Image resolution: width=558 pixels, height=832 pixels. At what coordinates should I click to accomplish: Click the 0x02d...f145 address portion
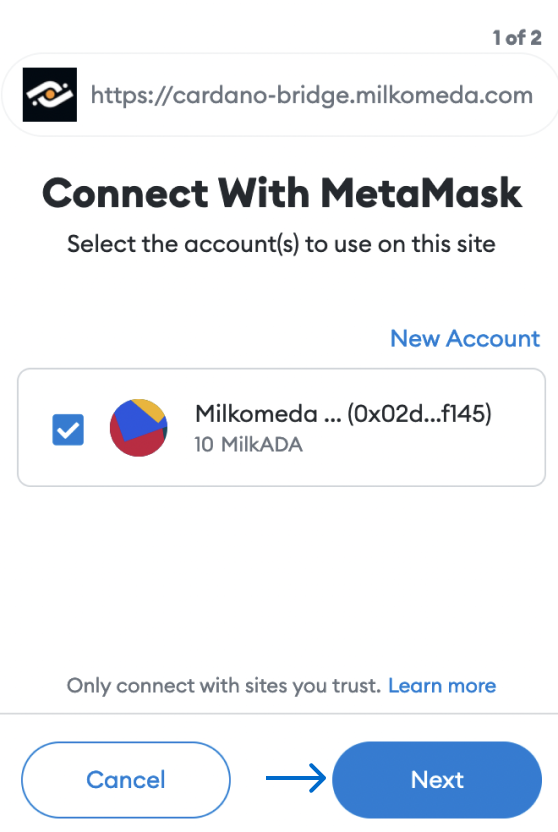(x=420, y=413)
